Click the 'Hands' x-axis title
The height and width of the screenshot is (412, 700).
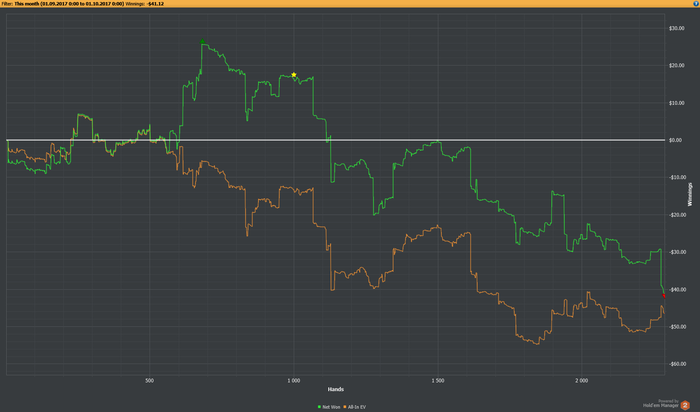336,389
